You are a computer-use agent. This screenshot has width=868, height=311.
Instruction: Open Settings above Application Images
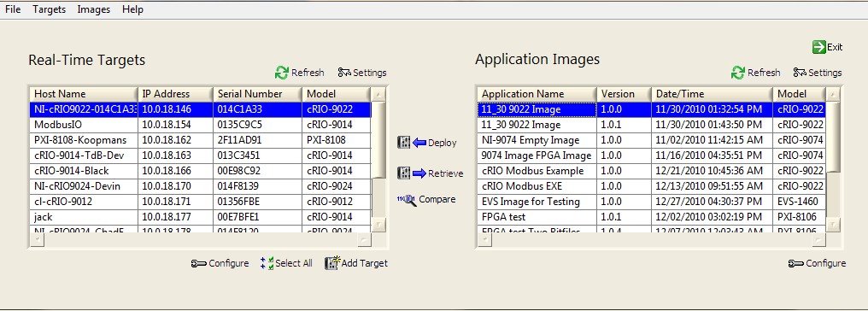(x=817, y=73)
